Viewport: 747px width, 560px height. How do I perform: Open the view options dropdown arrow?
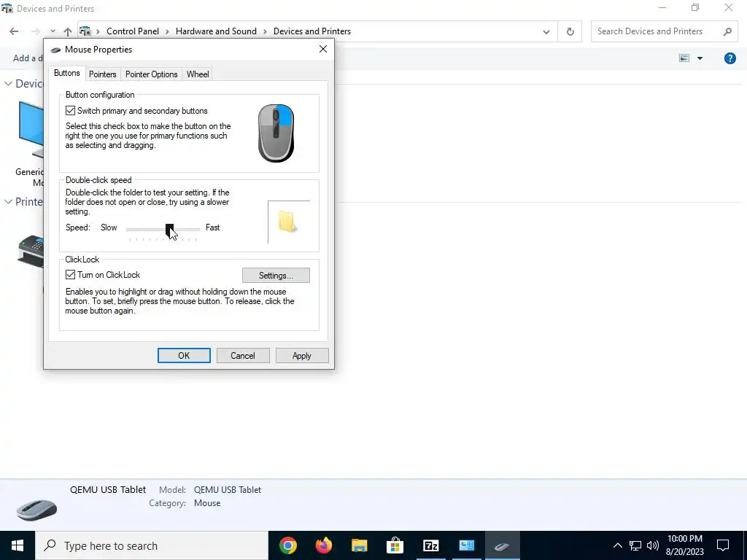(x=700, y=58)
